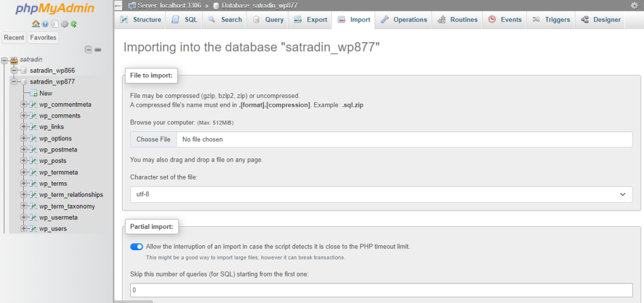The width and height of the screenshot is (644, 303).
Task: Open the character set utf-8 dropdown
Action: click(x=381, y=194)
